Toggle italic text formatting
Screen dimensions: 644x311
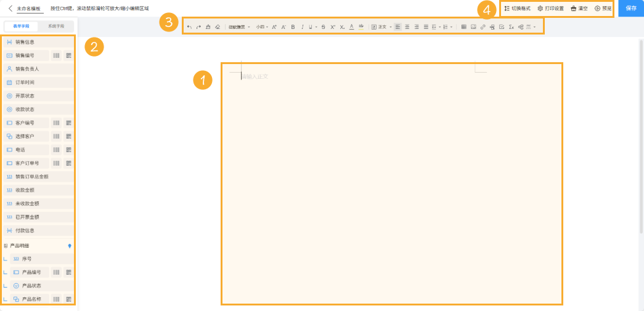[302, 27]
